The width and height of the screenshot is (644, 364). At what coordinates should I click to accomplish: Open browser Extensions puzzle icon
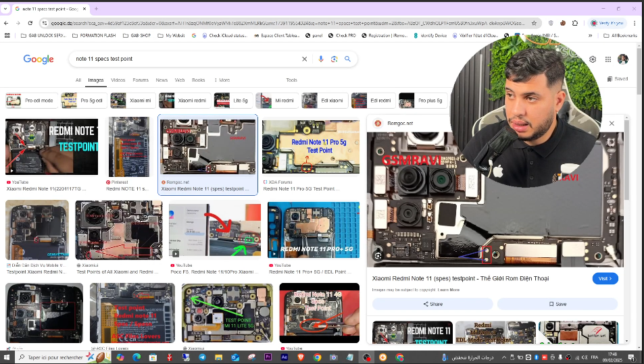(x=575, y=23)
